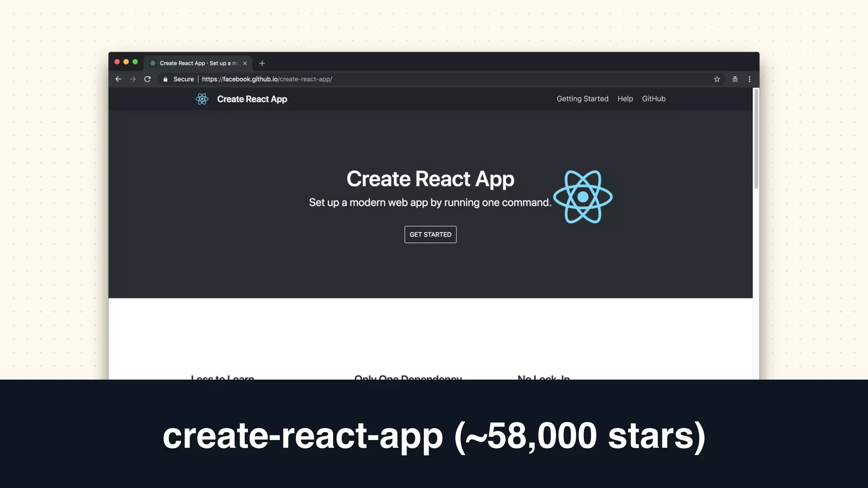Bookmark the page with star icon

point(717,79)
